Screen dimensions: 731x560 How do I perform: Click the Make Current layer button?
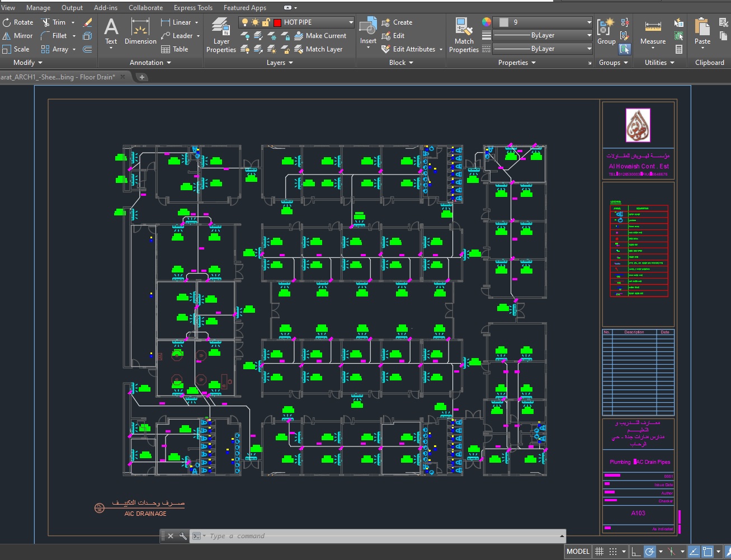click(x=320, y=36)
